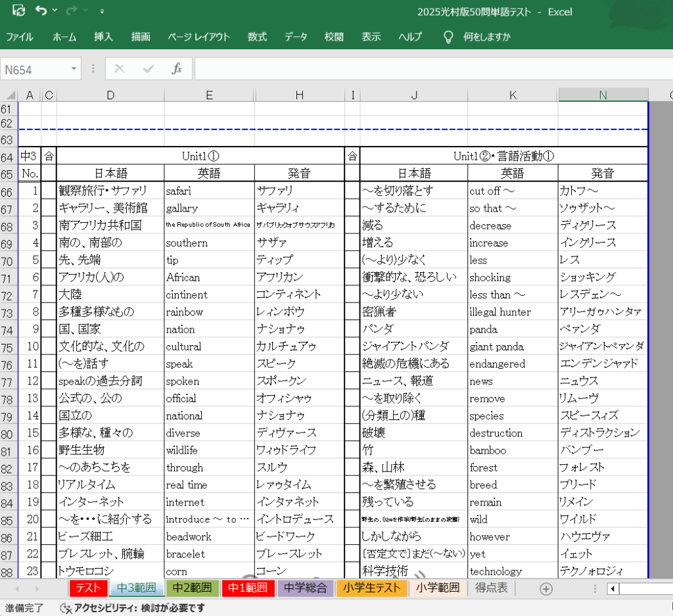The width and height of the screenshot is (673, 616).
Task: Click the autosave icon in title bar
Action: pyautogui.click(x=19, y=11)
